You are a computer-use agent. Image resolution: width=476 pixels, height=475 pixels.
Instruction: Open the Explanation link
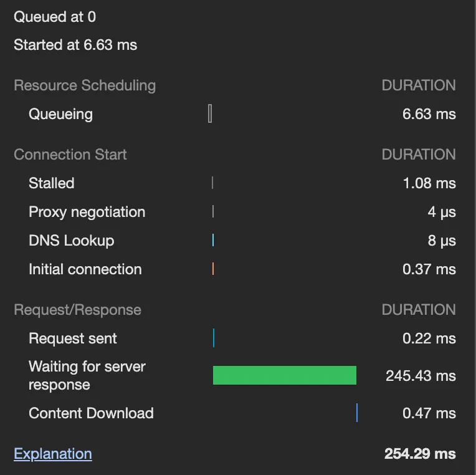pos(53,454)
